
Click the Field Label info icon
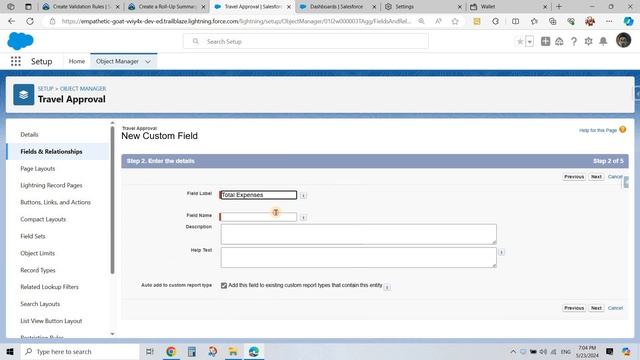click(x=303, y=196)
